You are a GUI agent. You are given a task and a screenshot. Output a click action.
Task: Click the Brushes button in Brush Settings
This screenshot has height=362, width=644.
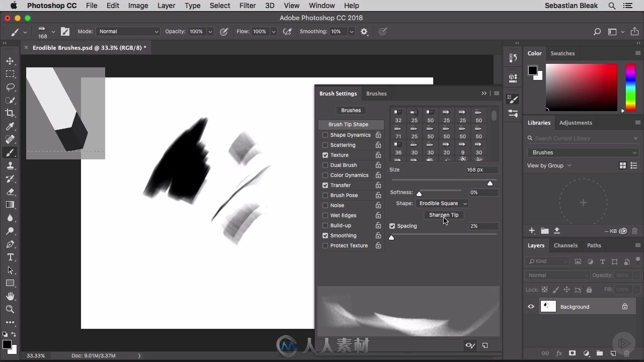351,110
